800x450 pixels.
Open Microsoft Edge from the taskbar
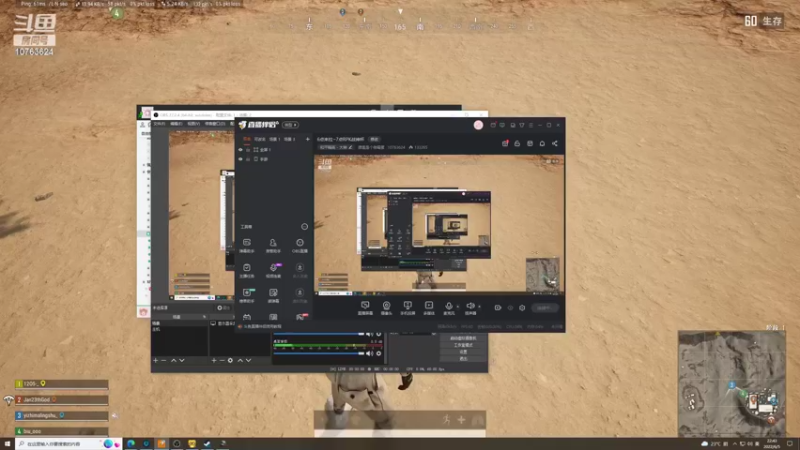(x=131, y=444)
